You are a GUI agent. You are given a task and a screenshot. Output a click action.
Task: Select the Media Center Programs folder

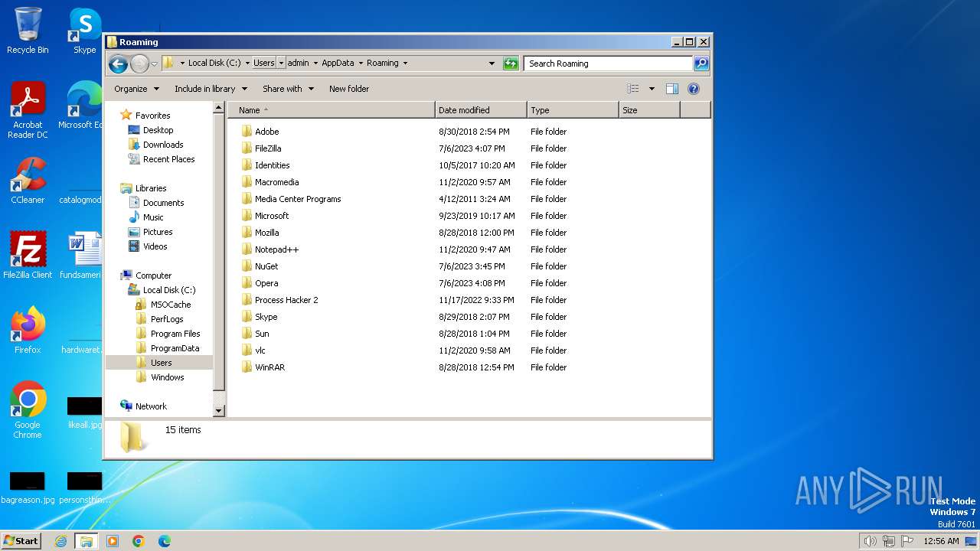pyautogui.click(x=298, y=199)
